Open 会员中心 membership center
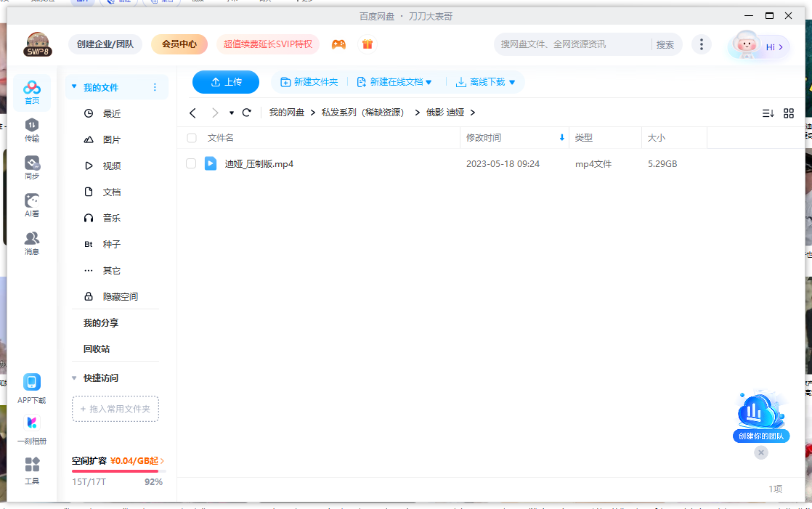This screenshot has width=812, height=509. tap(179, 44)
